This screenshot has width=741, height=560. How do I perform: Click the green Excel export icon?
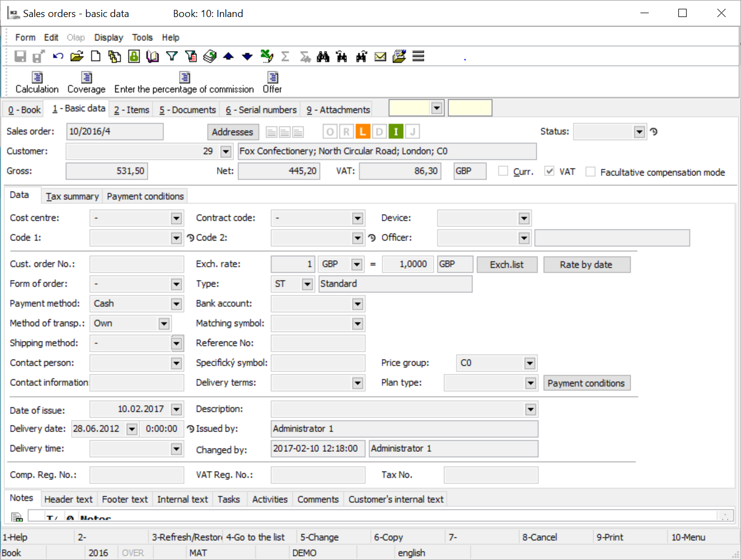pyautogui.click(x=267, y=56)
